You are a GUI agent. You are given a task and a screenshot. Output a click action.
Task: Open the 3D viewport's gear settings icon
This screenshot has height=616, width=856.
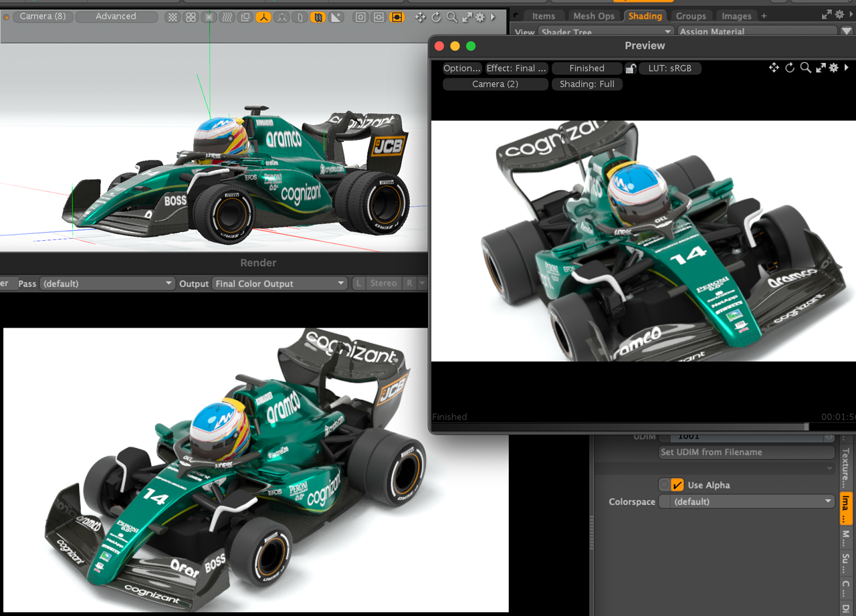click(x=480, y=17)
